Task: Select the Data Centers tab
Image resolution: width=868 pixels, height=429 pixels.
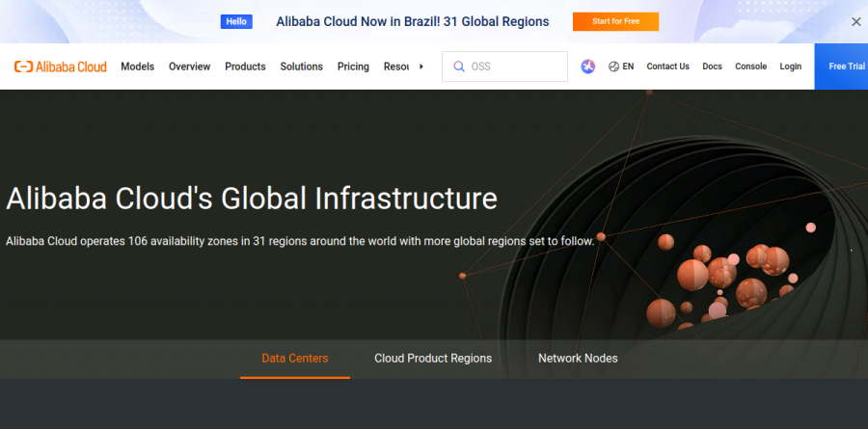Action: click(295, 359)
